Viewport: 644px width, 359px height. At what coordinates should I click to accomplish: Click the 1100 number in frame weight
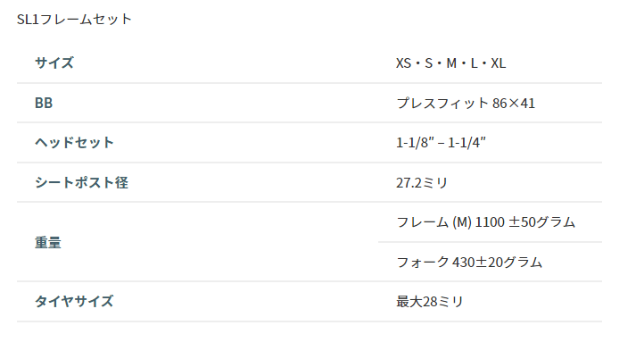pyautogui.click(x=490, y=222)
